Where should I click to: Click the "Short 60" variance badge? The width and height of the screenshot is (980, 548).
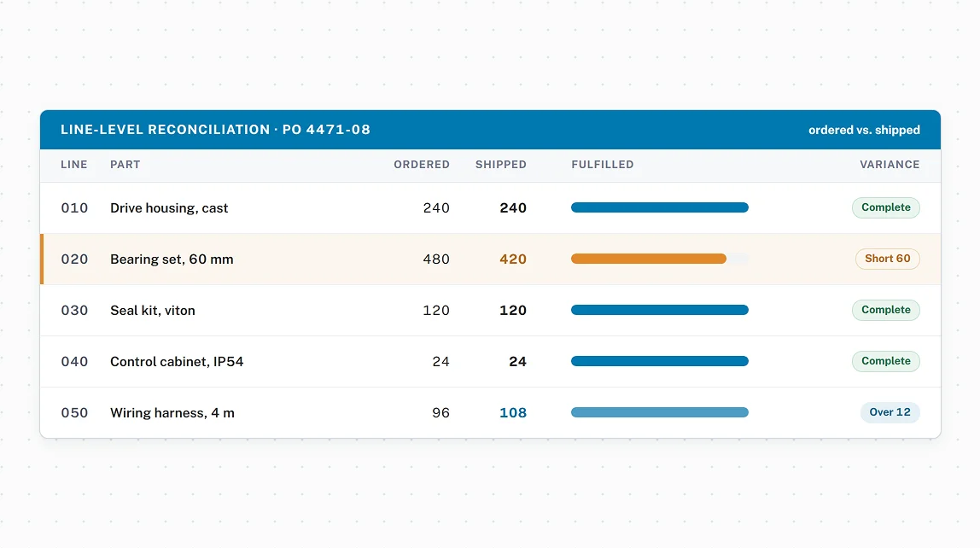[888, 259]
